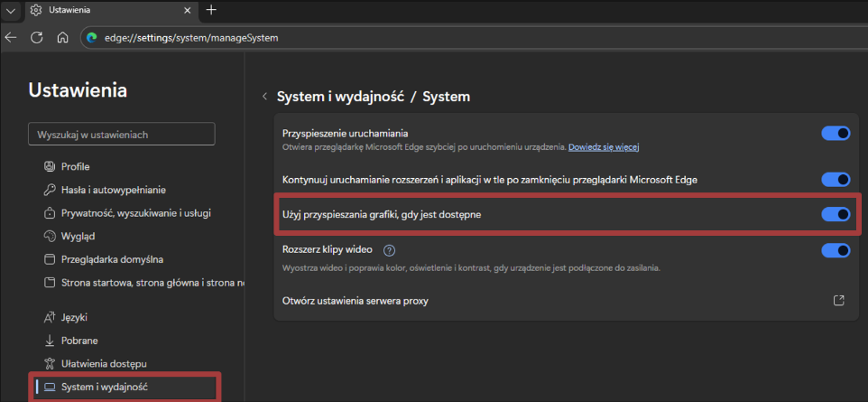Go back using chevron before System i wydajność
The image size is (868, 402).
click(x=264, y=97)
